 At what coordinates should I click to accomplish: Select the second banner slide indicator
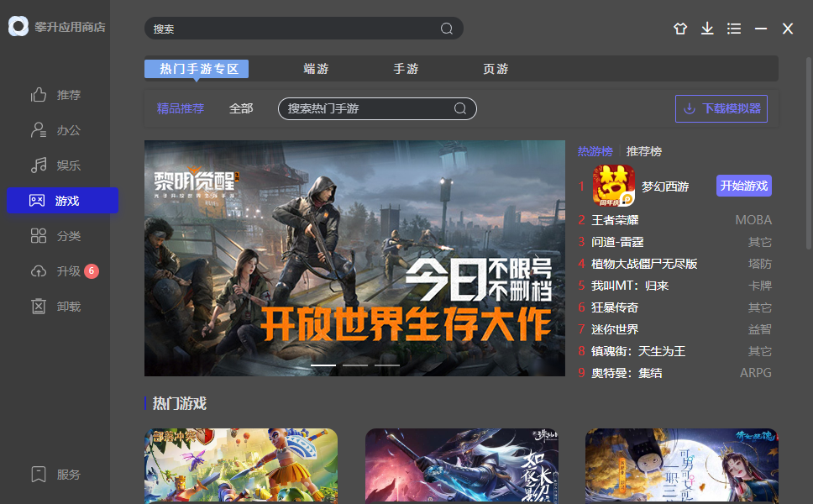tap(355, 365)
